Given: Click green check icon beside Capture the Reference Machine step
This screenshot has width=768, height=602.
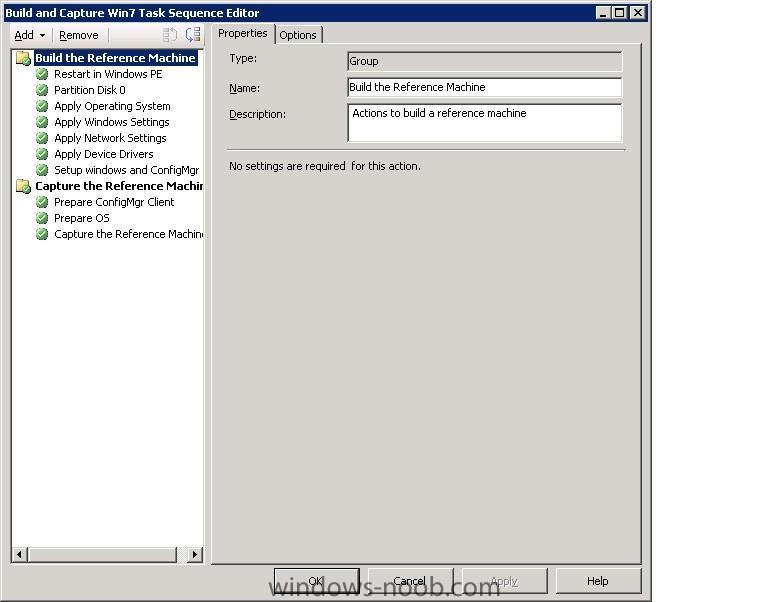Looking at the screenshot, I should pos(42,234).
